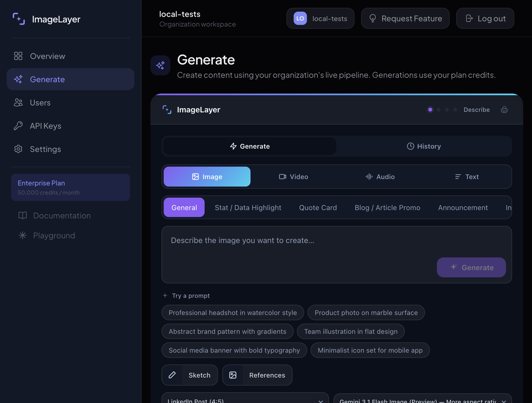Click the bug report icon next to Describe
The height and width of the screenshot is (403, 532).
coord(504,110)
